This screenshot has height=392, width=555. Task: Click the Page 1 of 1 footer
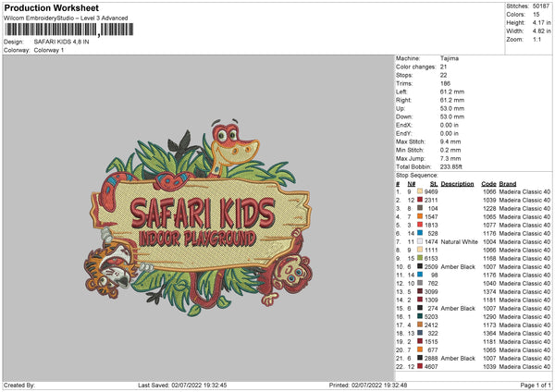[x=536, y=386]
